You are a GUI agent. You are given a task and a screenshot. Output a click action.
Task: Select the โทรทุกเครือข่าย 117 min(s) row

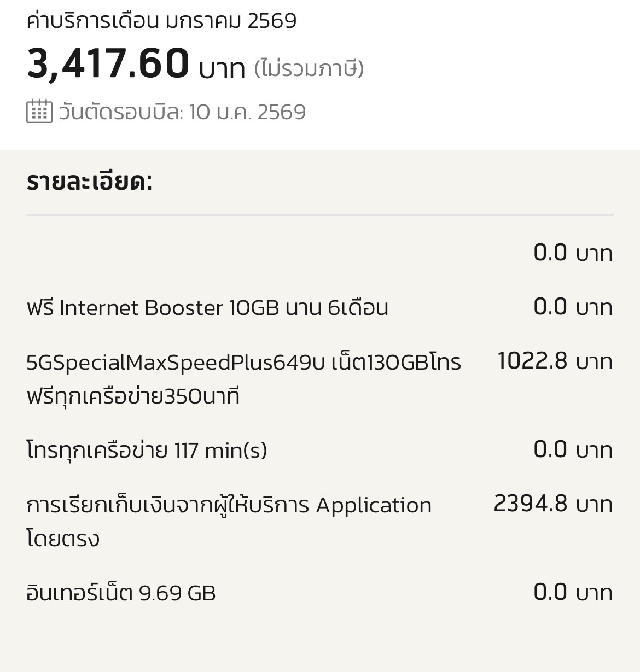[x=147, y=451]
